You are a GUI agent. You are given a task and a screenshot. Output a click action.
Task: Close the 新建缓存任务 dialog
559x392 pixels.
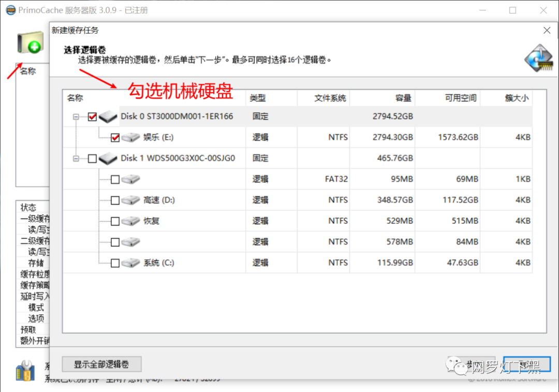(x=547, y=31)
